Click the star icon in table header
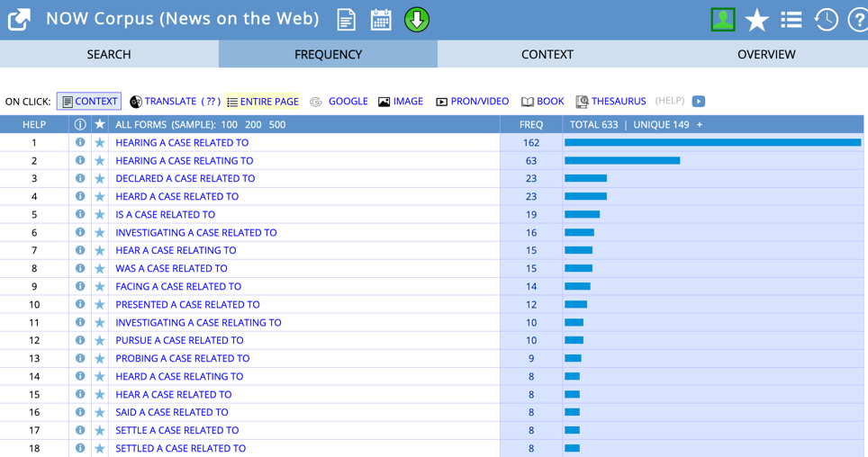Screen dimensions: 868x457 coord(100,124)
